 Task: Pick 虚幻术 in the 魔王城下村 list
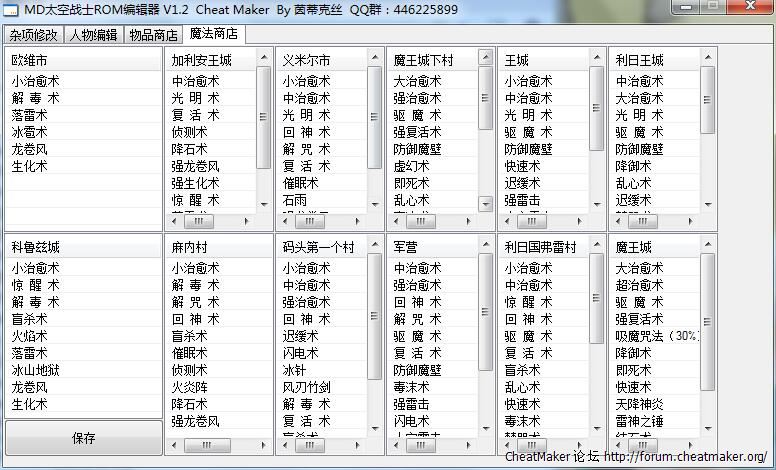[x=411, y=166]
